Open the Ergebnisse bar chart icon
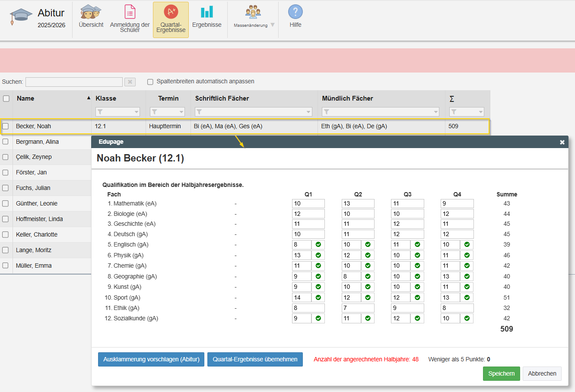 [206, 12]
